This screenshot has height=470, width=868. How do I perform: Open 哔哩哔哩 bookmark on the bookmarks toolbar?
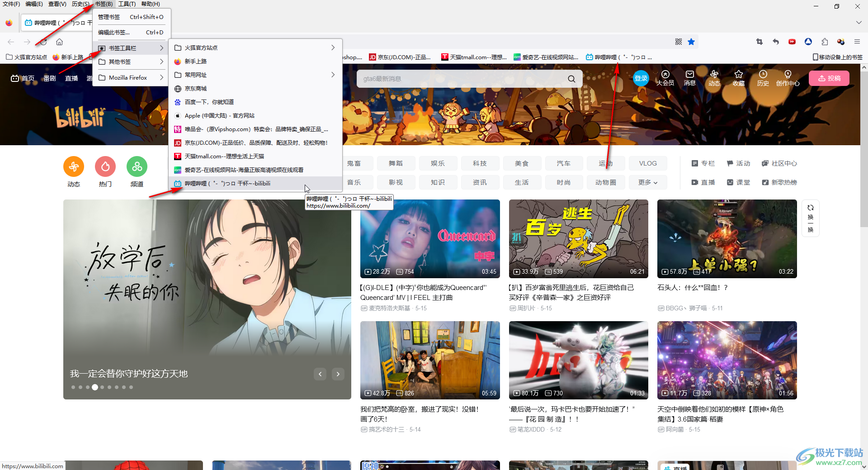619,57
